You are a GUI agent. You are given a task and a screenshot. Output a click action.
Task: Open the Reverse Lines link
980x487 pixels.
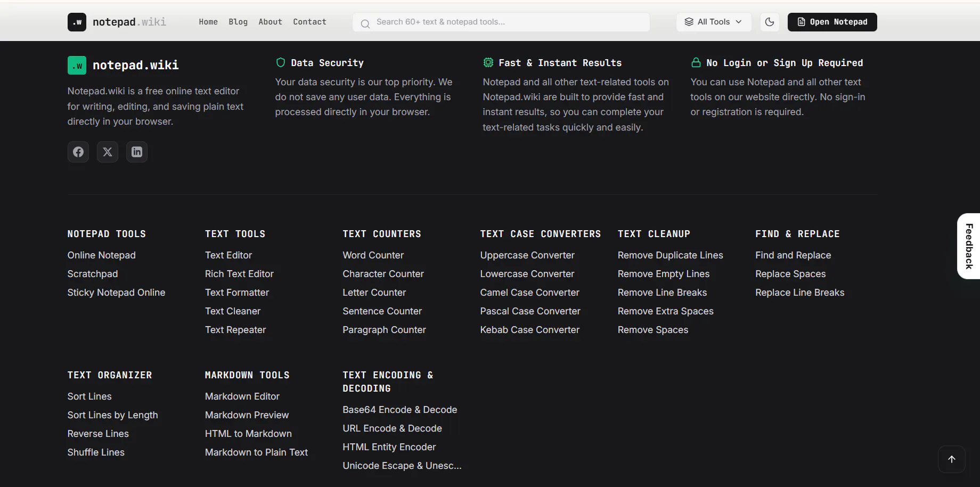[98, 434]
